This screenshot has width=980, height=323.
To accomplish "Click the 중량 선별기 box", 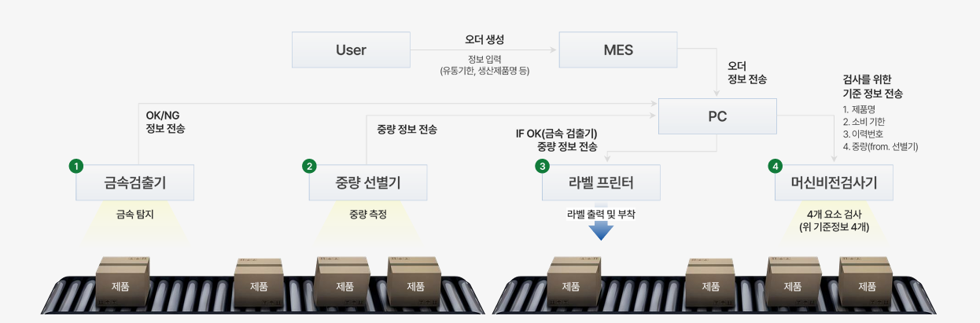I will point(367,183).
